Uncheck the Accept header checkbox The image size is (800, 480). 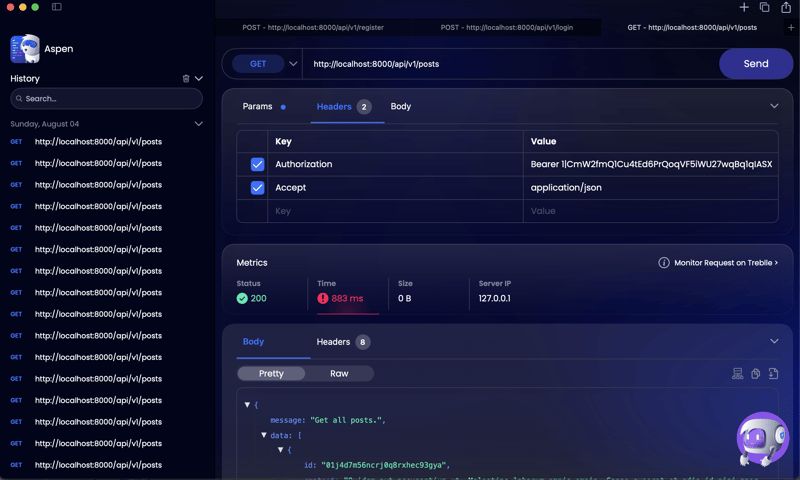tap(257, 188)
